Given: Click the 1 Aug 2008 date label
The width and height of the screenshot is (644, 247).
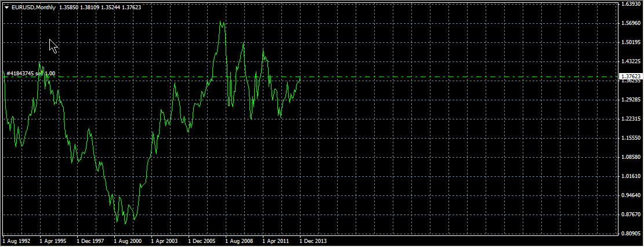Looking at the screenshot, I should (x=240, y=240).
